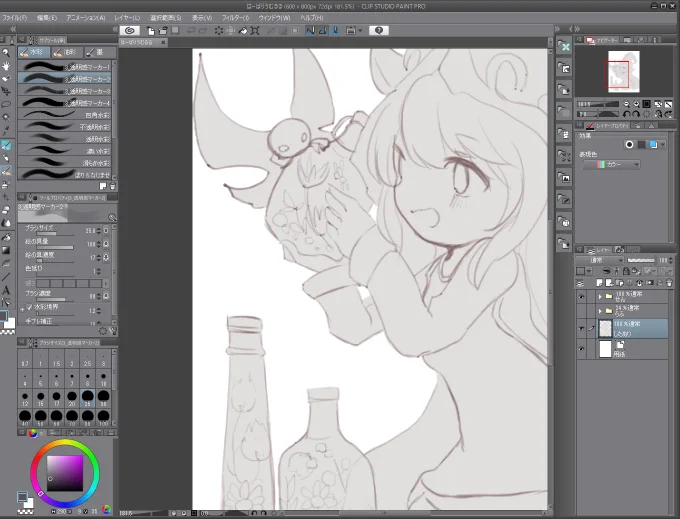Open dropdown arrow next to command bar panel icon

pos(360,30)
